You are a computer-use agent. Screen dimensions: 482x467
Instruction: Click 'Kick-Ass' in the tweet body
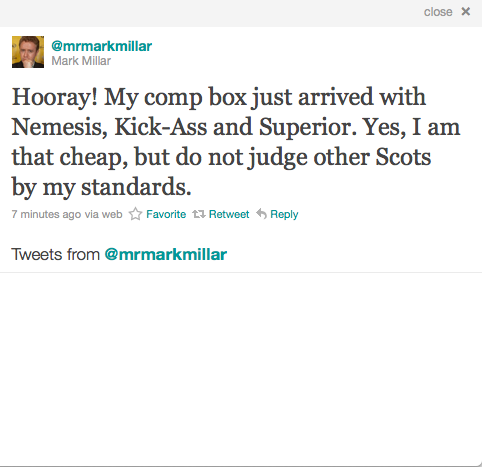point(161,127)
